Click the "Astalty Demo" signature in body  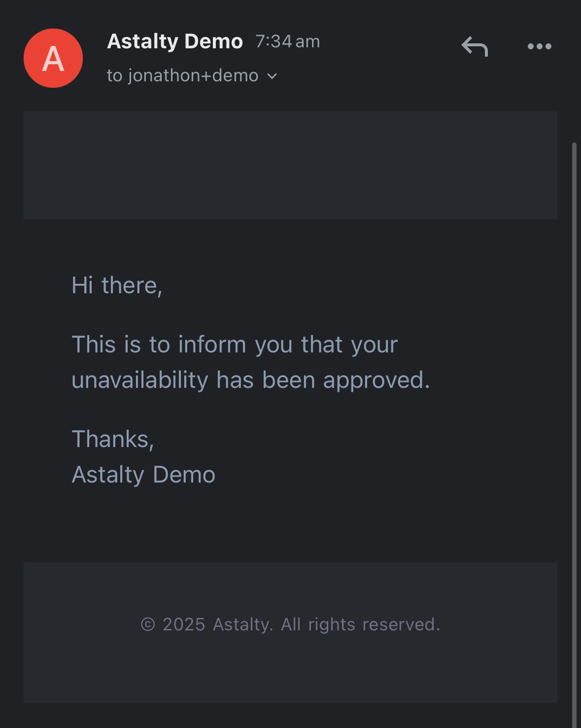143,475
